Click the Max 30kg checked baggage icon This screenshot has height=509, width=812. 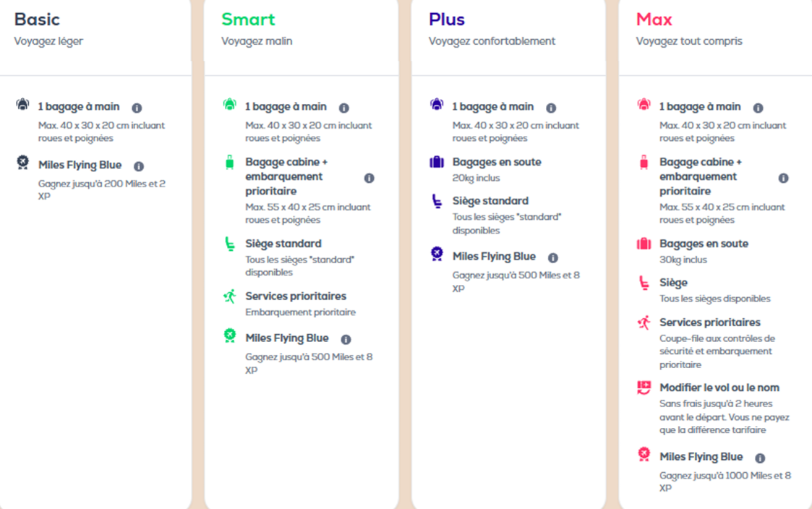(644, 244)
